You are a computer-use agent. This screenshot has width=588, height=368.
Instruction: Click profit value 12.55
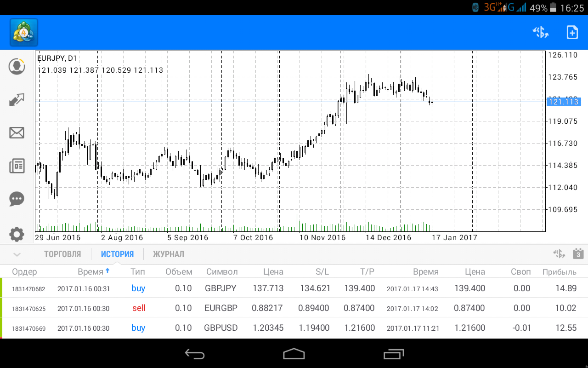[565, 328]
